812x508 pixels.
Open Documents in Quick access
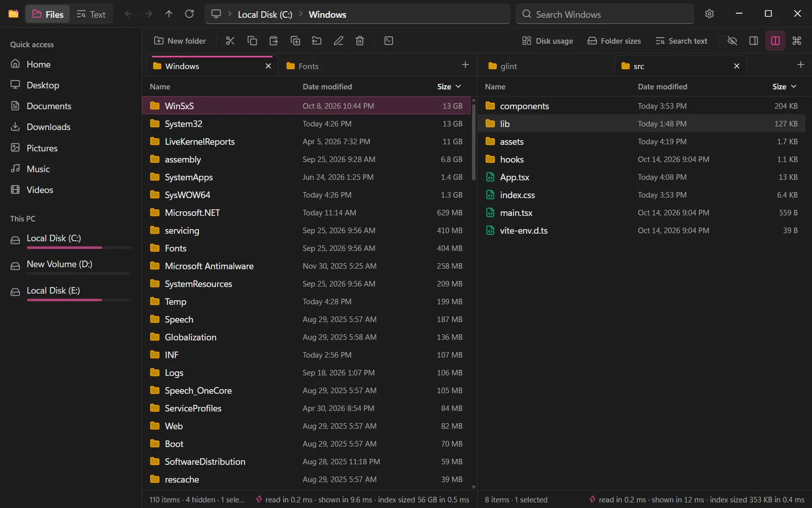click(71, 106)
